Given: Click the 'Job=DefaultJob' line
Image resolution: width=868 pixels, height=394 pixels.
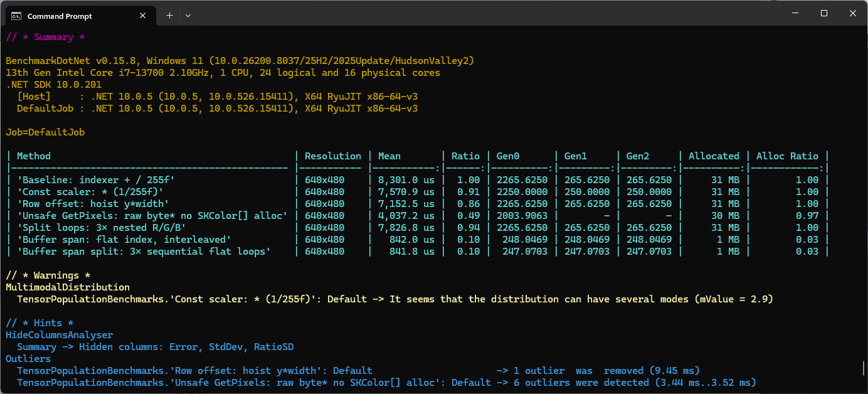Looking at the screenshot, I should [x=45, y=132].
